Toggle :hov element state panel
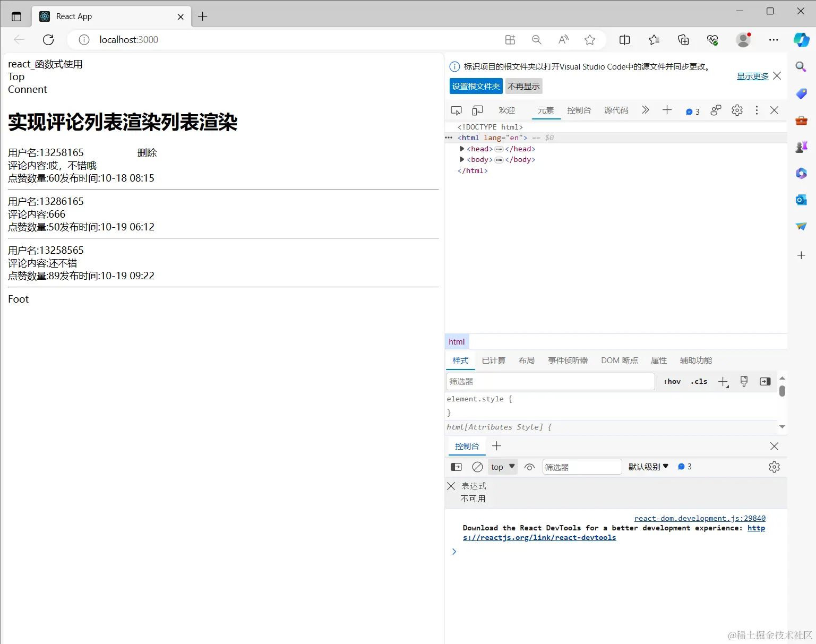 pyautogui.click(x=672, y=381)
